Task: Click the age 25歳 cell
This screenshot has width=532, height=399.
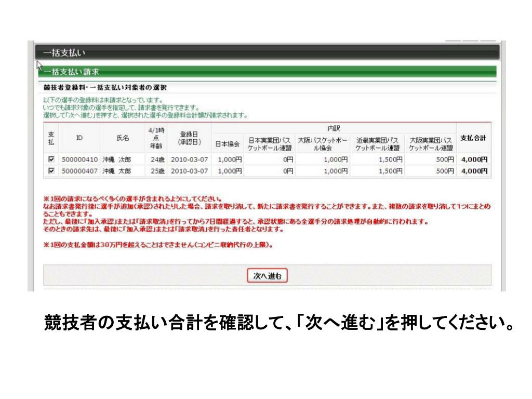Action: (157, 171)
